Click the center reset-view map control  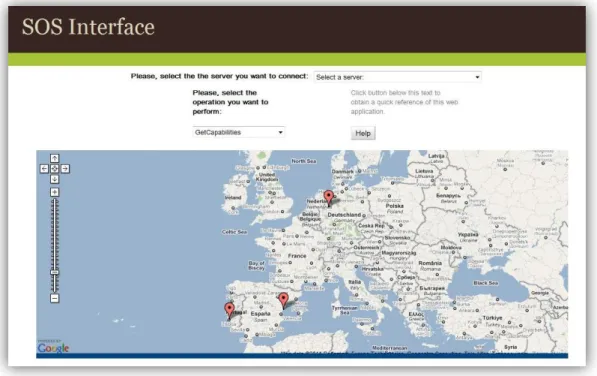pyautogui.click(x=54, y=169)
